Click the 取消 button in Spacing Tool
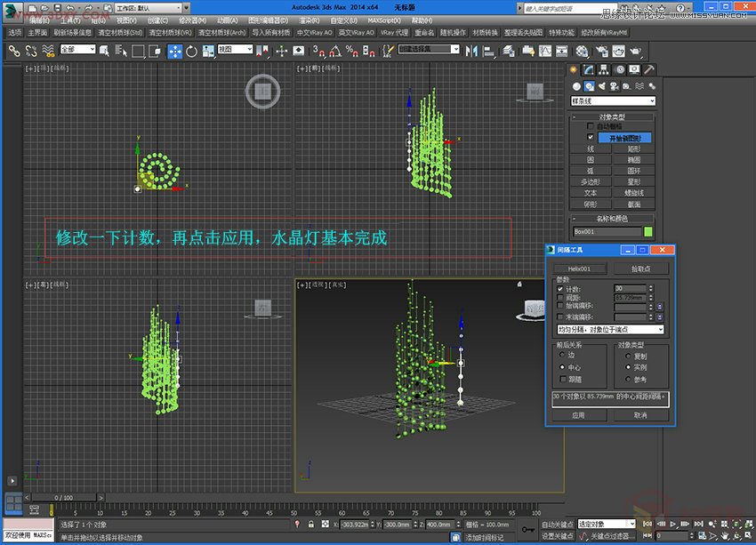This screenshot has height=545, width=756. 640,415
